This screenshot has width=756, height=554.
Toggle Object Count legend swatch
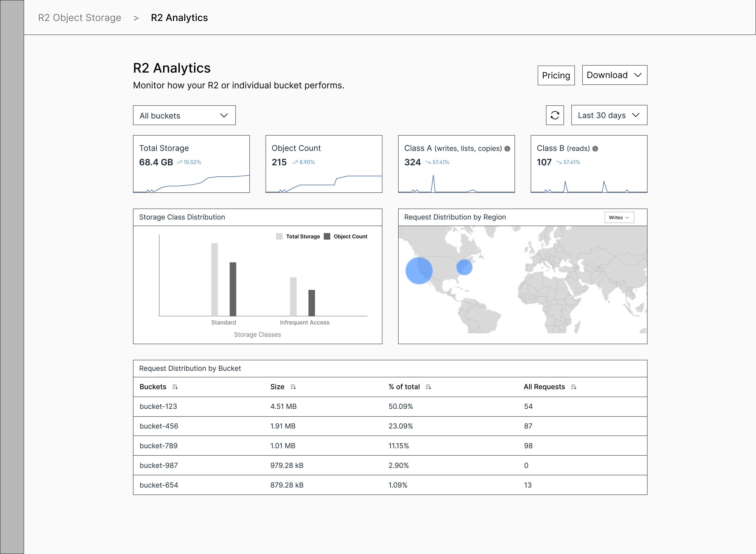point(327,236)
